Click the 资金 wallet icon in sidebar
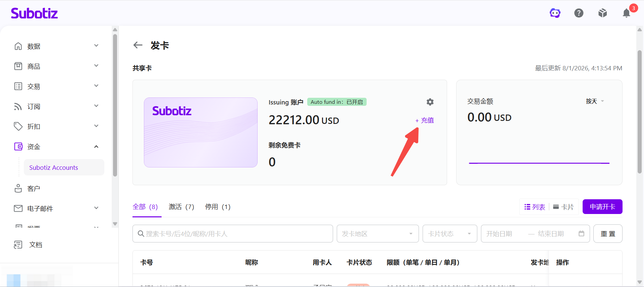This screenshot has width=644, height=287. [x=18, y=147]
